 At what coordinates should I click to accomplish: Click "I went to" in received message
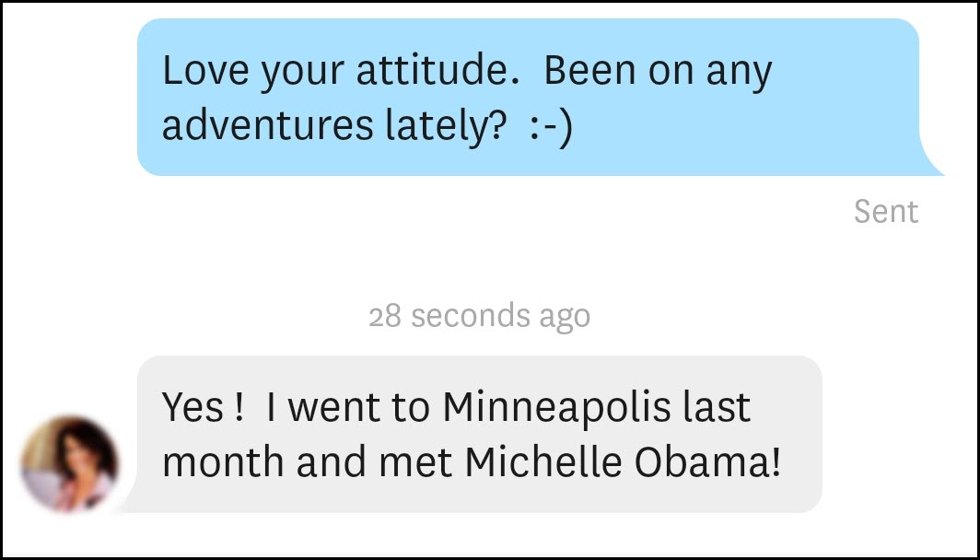point(348,407)
